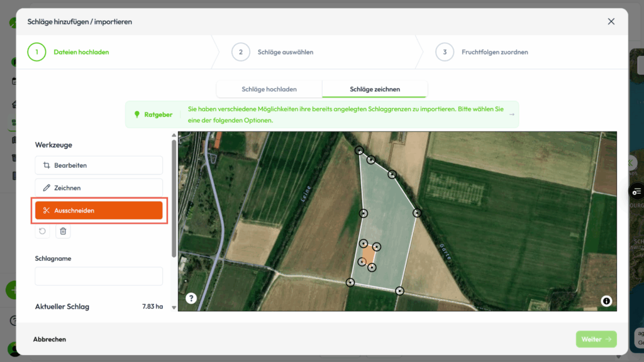Switch to Schläge zeichnen tab
Viewport: 644px width, 362px height.
point(374,89)
